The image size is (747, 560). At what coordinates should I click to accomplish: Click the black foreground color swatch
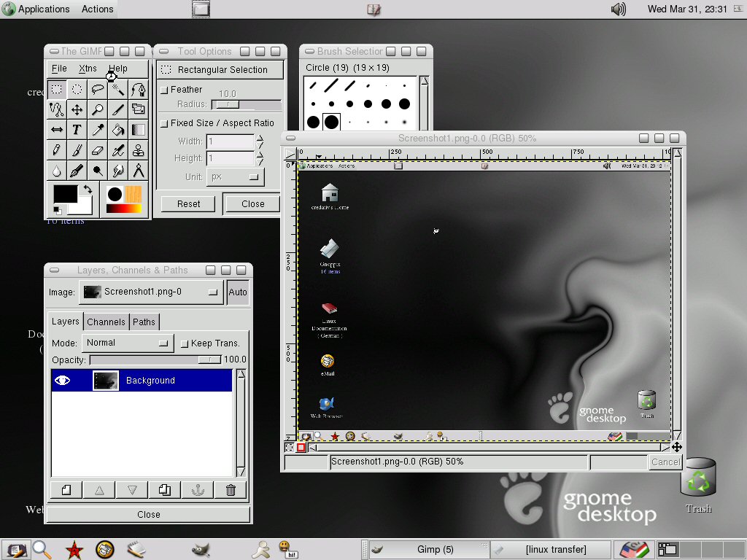click(64, 194)
